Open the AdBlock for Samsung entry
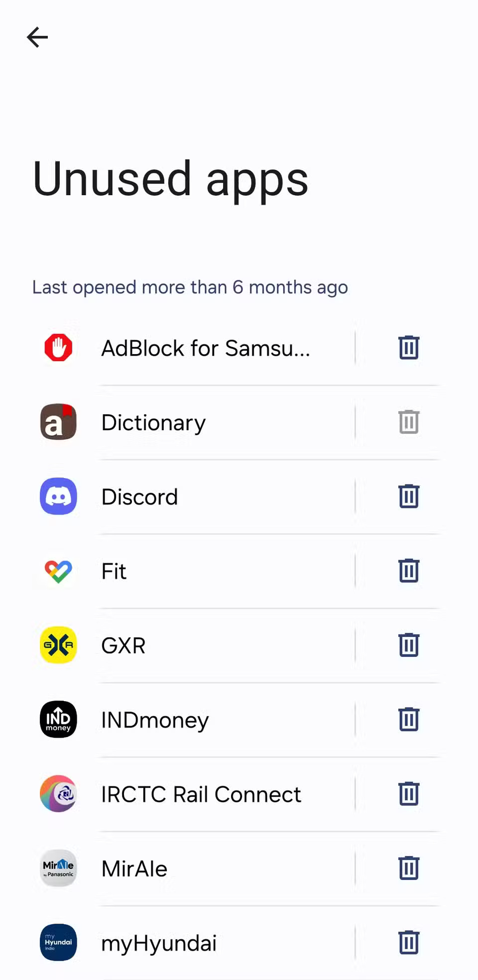This screenshot has width=478, height=980. (205, 348)
